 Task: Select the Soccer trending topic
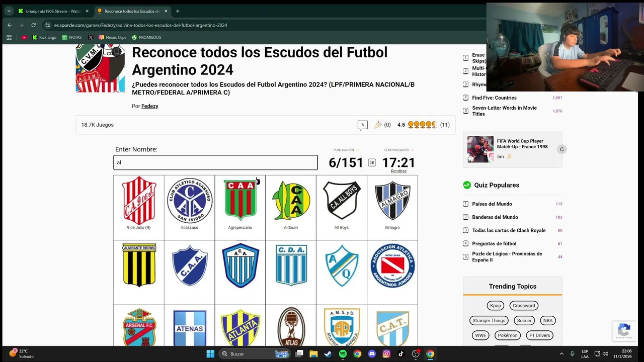(x=524, y=320)
